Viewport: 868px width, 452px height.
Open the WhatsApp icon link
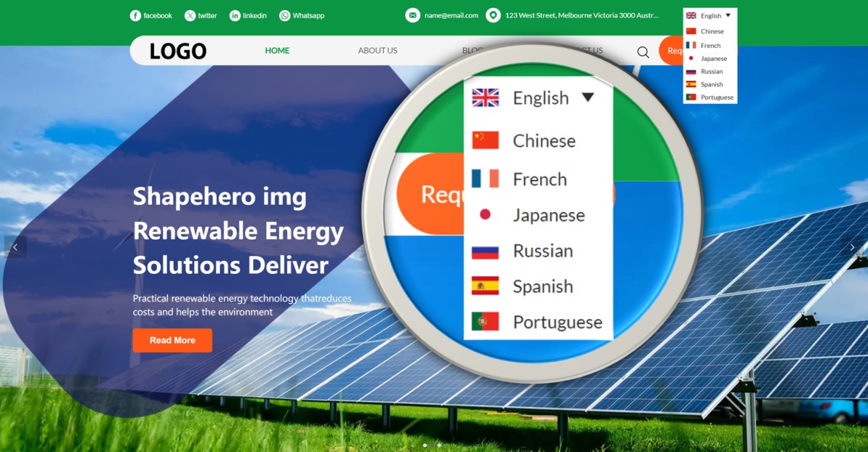(x=285, y=16)
